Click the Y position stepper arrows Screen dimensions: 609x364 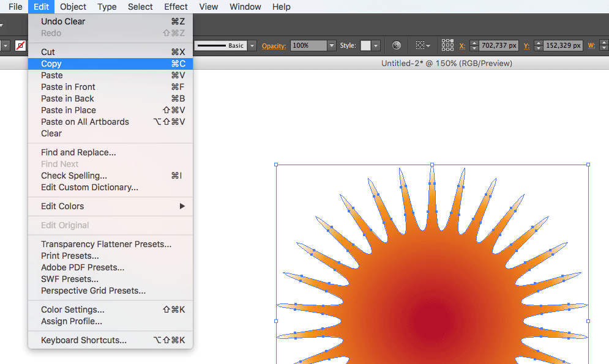pos(538,46)
